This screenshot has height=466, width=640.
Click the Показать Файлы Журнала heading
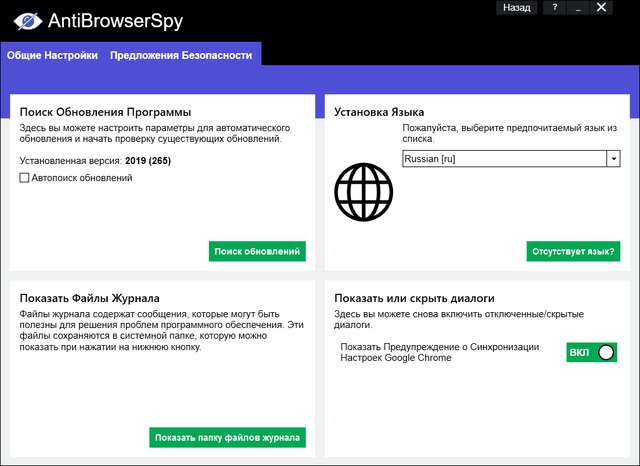point(90,298)
